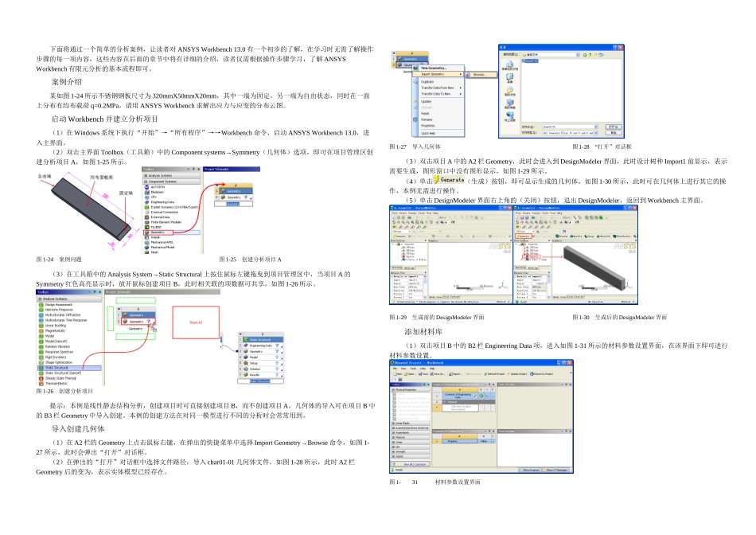Click the Geometry item in Component Systems toolbox

click(x=172, y=232)
